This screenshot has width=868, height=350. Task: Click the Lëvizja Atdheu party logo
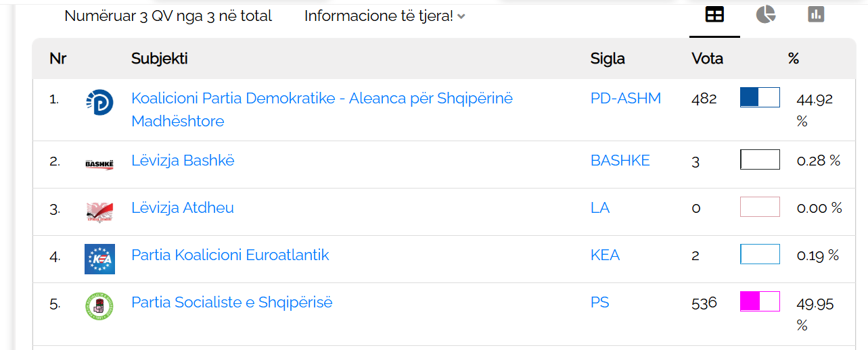99,211
